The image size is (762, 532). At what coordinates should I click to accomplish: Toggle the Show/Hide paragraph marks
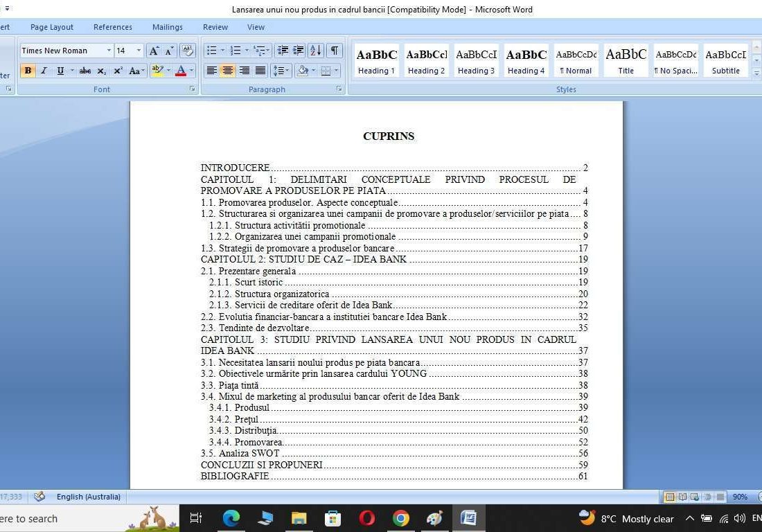(x=333, y=51)
